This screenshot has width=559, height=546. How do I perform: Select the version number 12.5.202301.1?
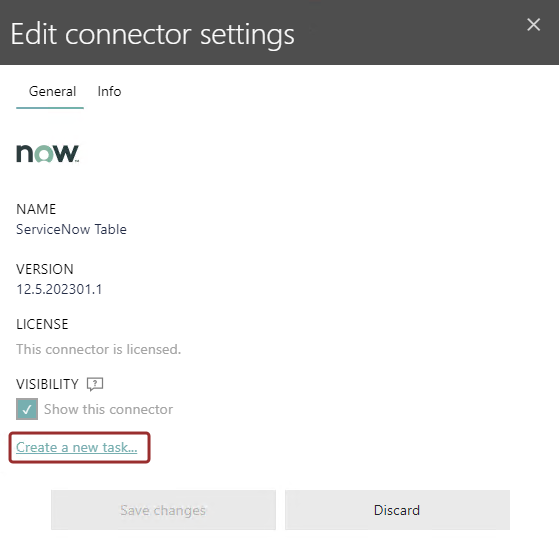click(59, 289)
